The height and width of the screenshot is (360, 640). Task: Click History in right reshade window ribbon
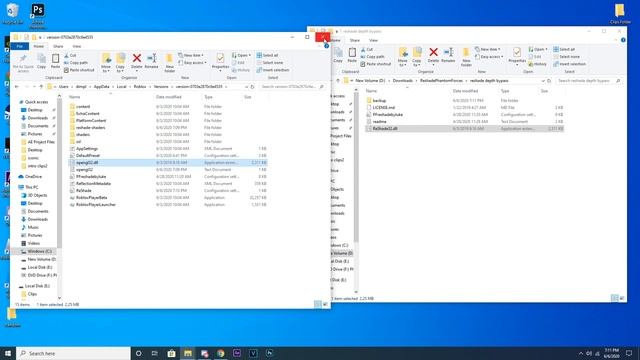coord(537,64)
